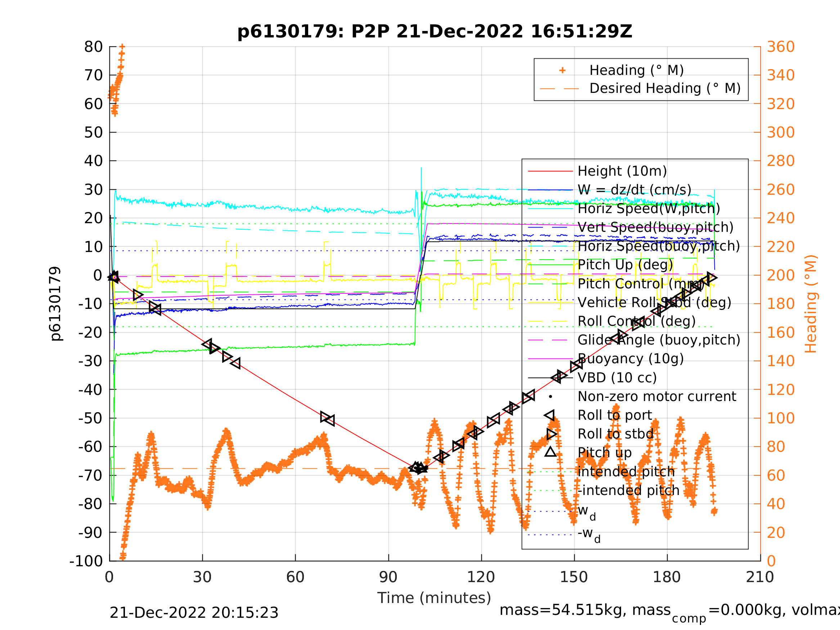Click the Roll to port triangle legend marker

549,415
